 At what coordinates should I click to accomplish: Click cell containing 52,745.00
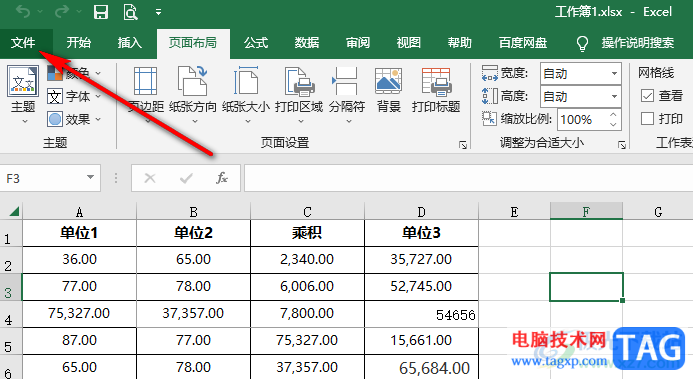[421, 287]
